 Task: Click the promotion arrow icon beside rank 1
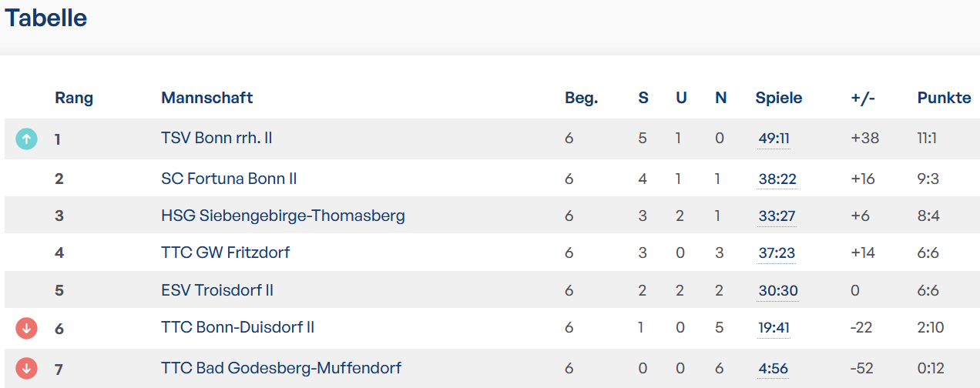point(26,139)
